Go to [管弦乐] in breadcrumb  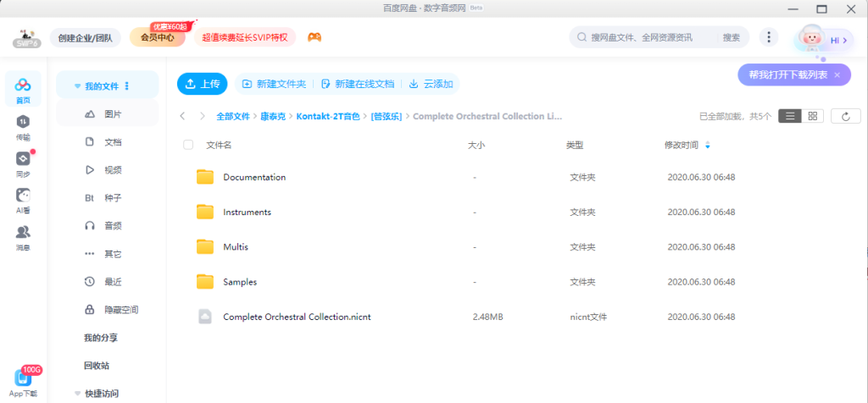(387, 116)
